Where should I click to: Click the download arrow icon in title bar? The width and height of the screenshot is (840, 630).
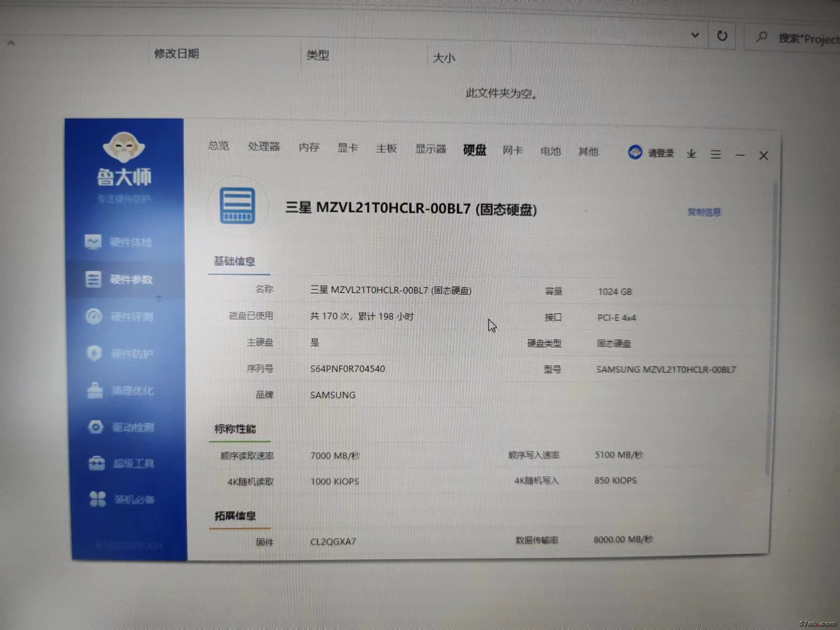click(691, 154)
